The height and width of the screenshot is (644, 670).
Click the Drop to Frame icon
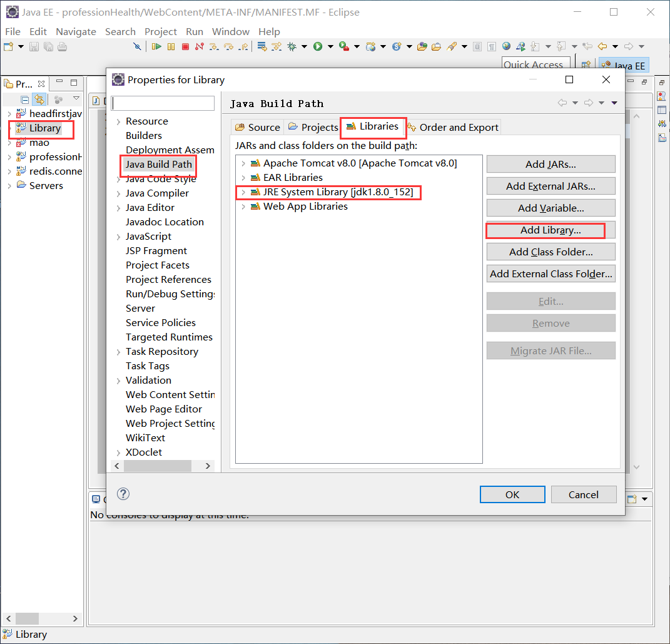coord(262,46)
